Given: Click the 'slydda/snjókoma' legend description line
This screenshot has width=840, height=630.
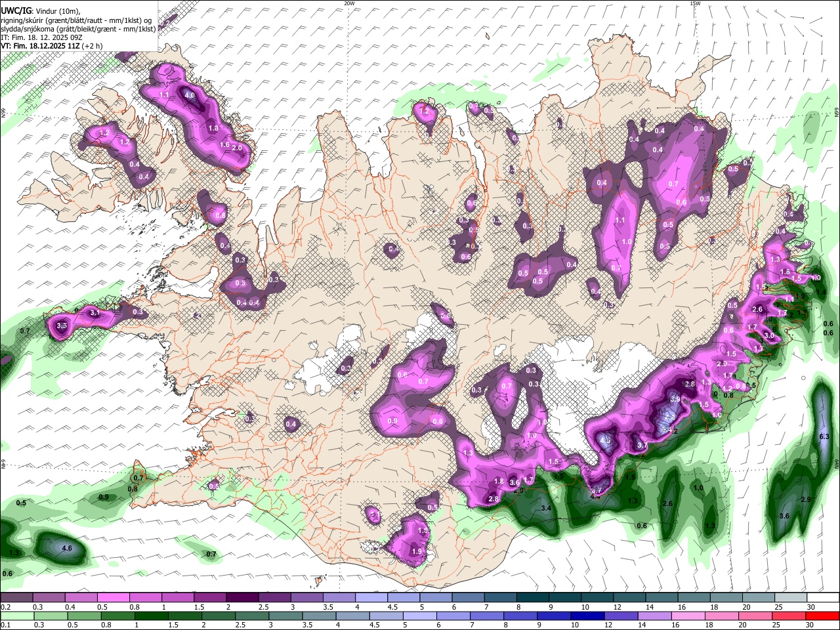Looking at the screenshot, I should point(78,29).
